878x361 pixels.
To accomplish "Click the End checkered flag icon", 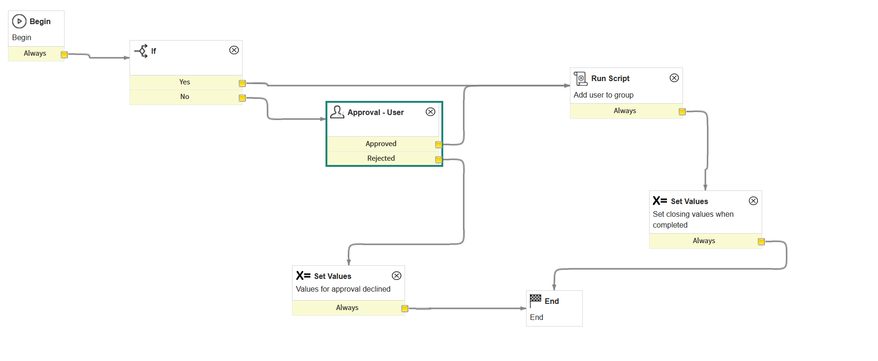I will tap(536, 301).
